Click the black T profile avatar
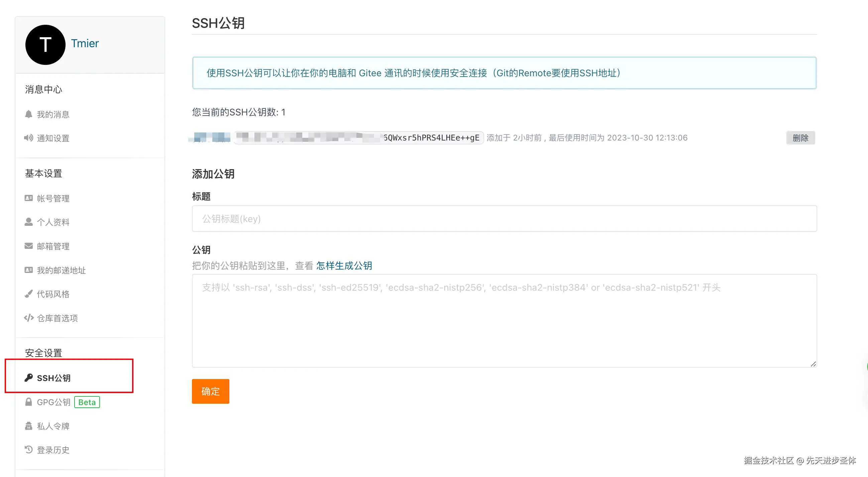Screen dimensions: 868x477 [x=45, y=45]
